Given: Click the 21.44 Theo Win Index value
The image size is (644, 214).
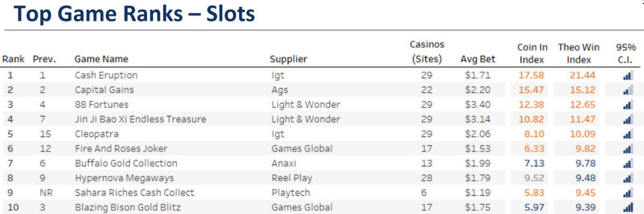Looking at the screenshot, I should [x=579, y=75].
